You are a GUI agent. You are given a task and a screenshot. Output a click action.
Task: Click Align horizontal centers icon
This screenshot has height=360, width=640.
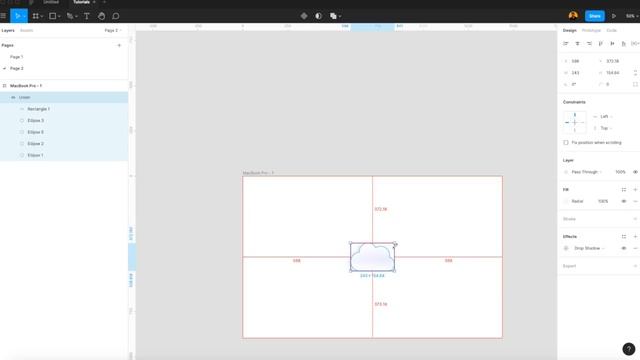click(577, 43)
